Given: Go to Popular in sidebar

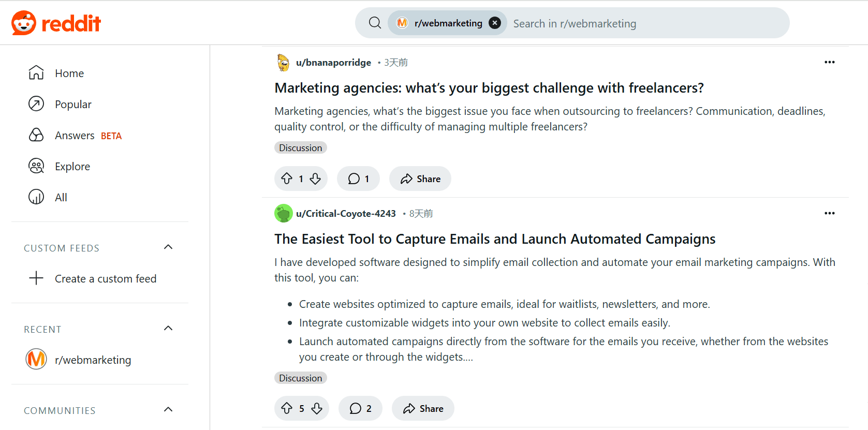Looking at the screenshot, I should point(73,105).
